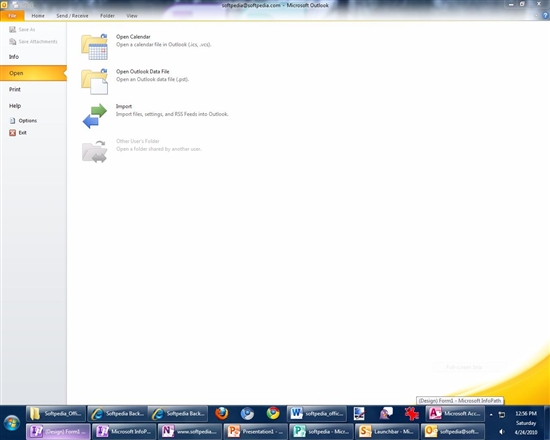
Task: Click the Show desktop strip beside the clock
Action: [x=547, y=423]
